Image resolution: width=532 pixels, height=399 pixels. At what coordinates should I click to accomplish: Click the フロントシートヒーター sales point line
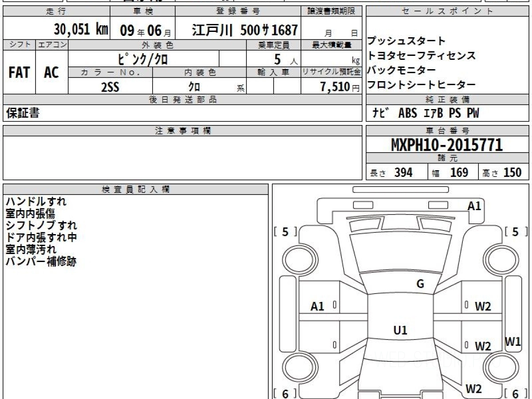tap(421, 85)
